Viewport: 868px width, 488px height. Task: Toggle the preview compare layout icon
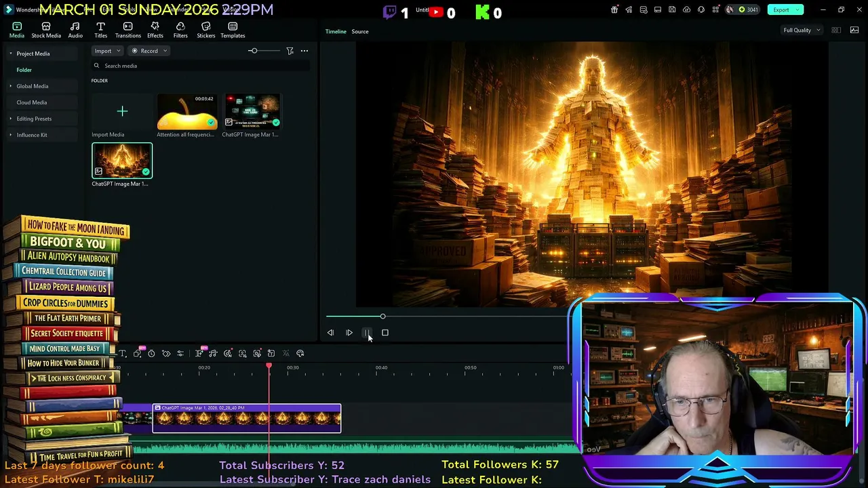point(836,30)
